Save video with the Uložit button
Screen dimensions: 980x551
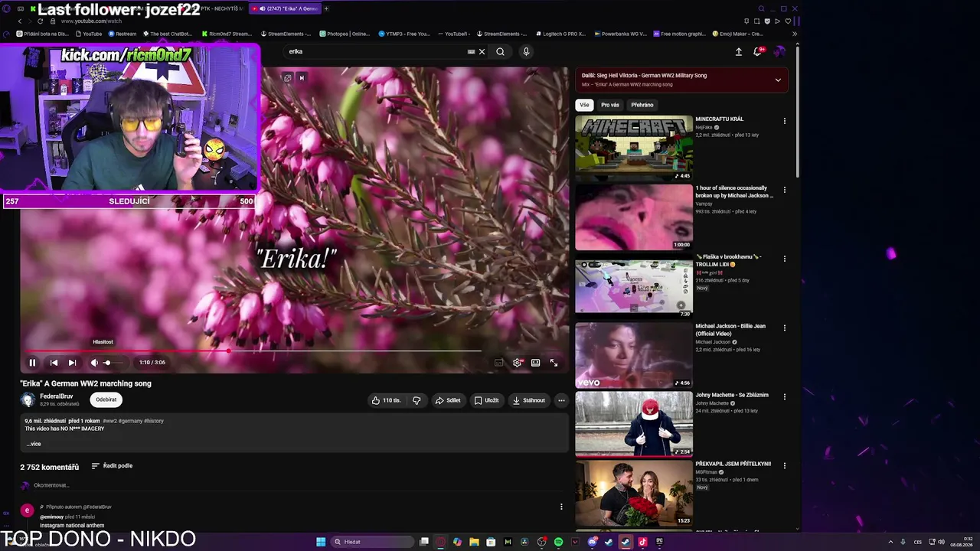[x=486, y=400]
